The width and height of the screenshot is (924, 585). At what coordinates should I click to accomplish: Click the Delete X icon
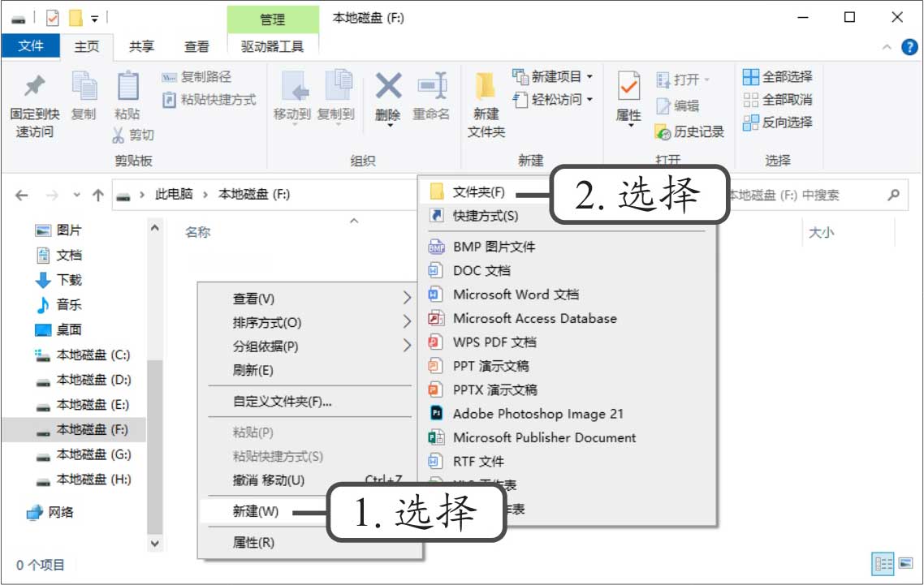388,86
